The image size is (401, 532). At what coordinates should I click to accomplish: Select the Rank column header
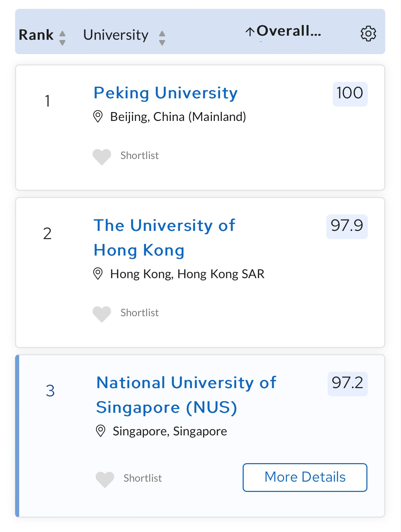[x=36, y=35]
